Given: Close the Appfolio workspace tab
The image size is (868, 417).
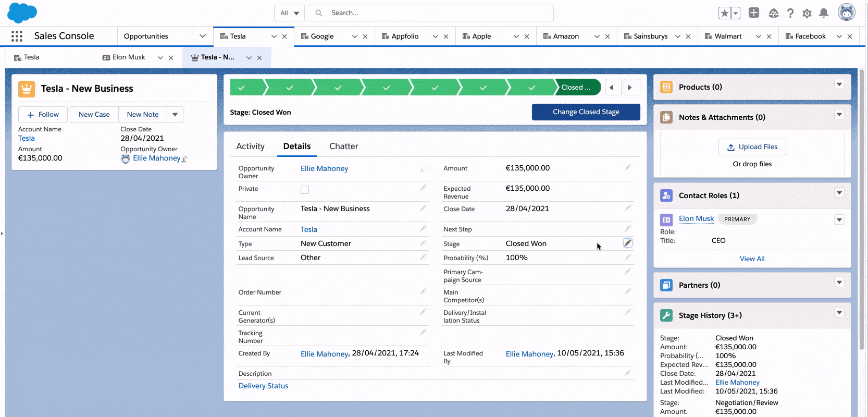Looking at the screenshot, I should coord(446,36).
